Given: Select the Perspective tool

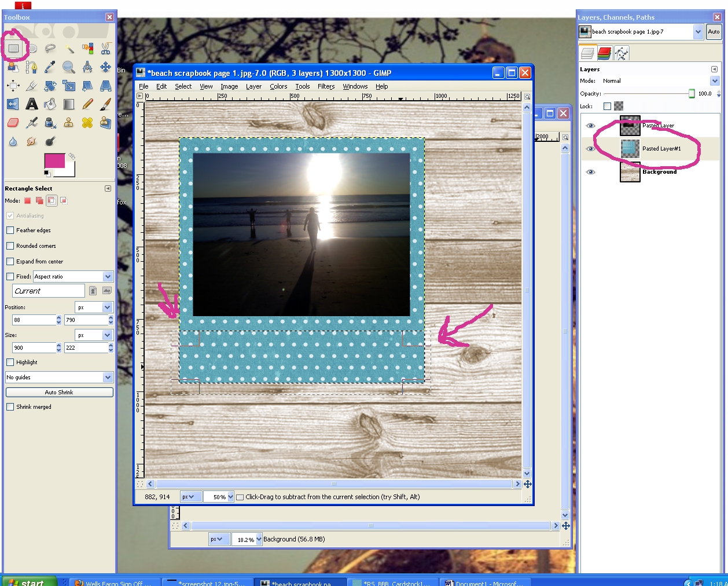Looking at the screenshot, I should click(105, 86).
